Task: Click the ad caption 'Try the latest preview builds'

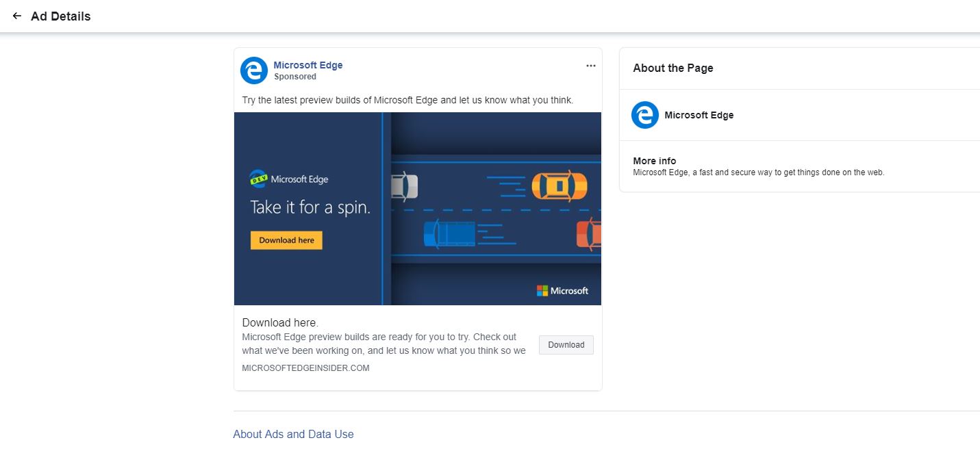Action: pos(407,100)
